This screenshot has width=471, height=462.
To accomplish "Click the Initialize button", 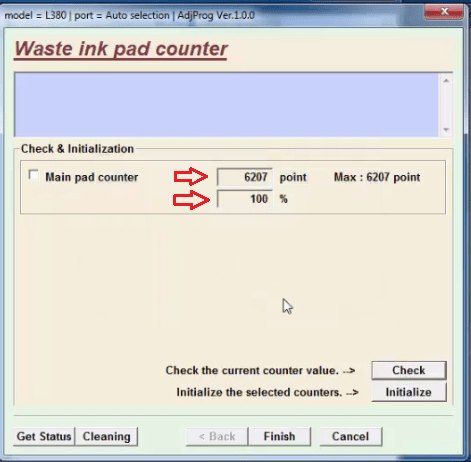I will coord(409,392).
